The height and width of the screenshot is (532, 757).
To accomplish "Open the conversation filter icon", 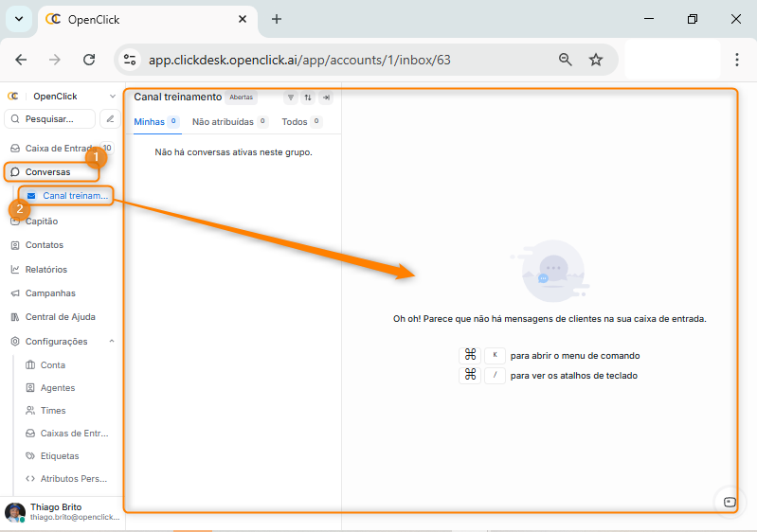I will tap(291, 98).
